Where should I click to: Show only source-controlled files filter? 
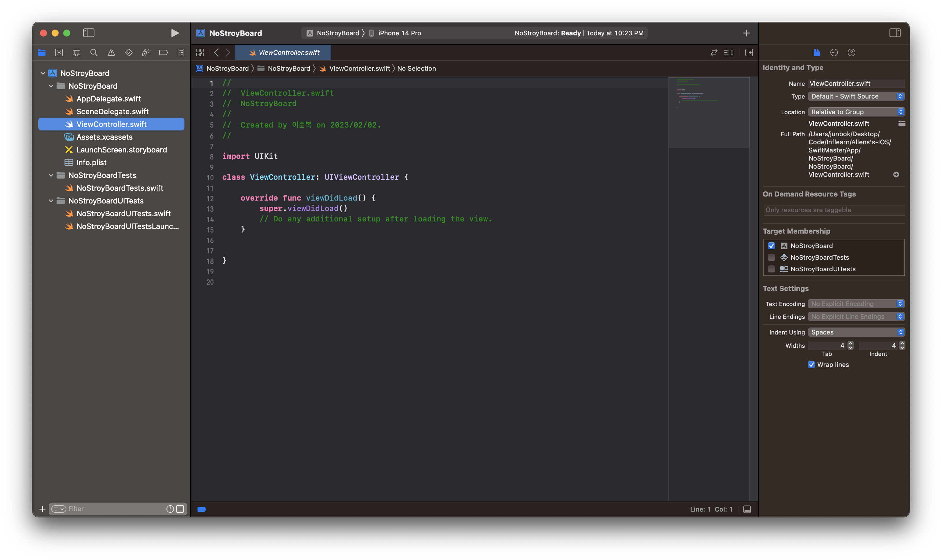coord(180,509)
